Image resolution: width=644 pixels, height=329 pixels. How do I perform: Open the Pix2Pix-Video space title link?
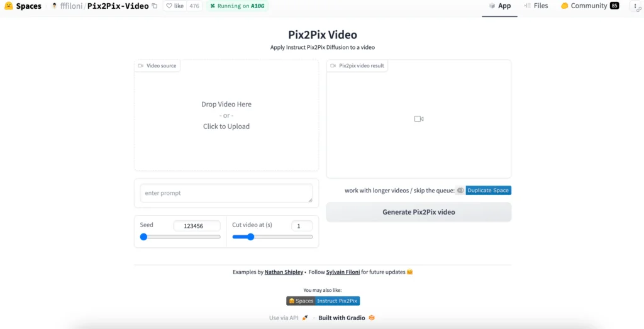[x=118, y=6]
